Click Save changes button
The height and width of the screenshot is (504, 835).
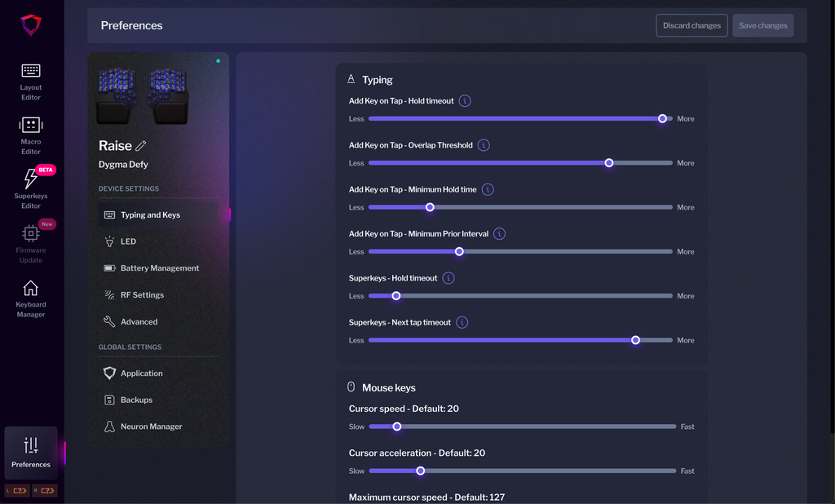pyautogui.click(x=762, y=25)
